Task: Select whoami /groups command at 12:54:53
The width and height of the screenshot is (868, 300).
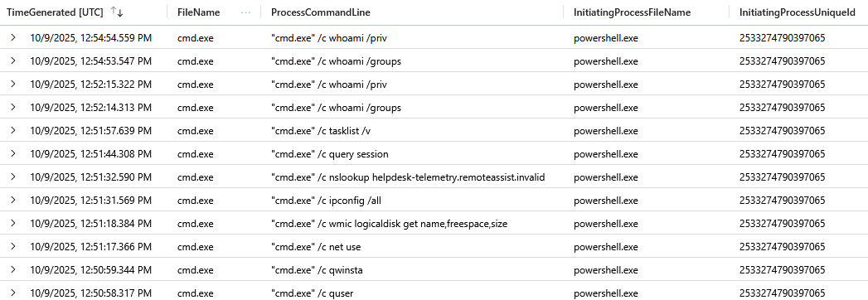Action: pyautogui.click(x=336, y=61)
